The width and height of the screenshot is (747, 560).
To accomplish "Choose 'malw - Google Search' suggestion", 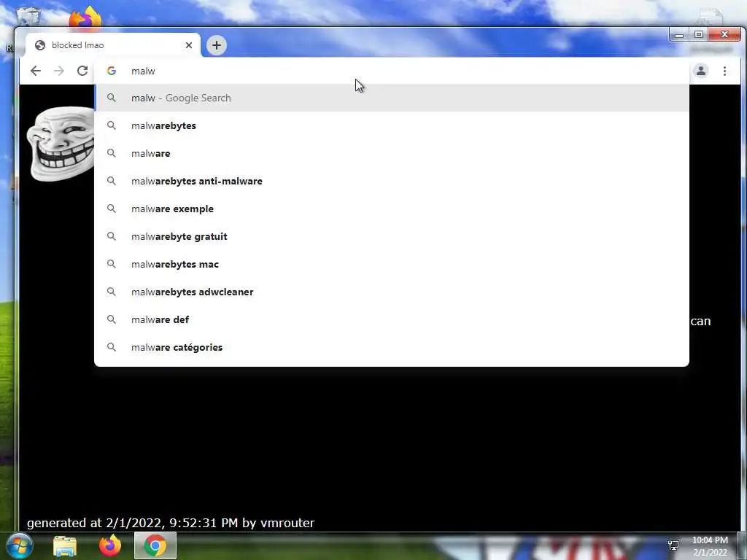I will [x=392, y=98].
